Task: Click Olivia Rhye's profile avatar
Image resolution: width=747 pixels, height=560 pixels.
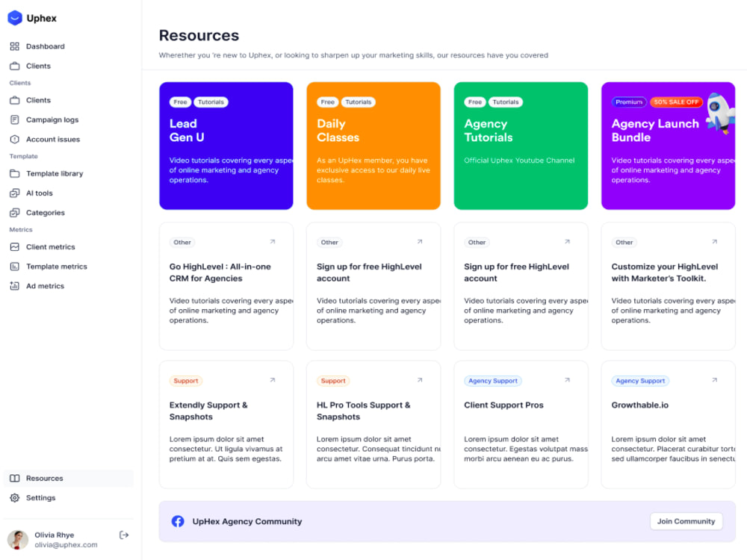Action: point(18,540)
